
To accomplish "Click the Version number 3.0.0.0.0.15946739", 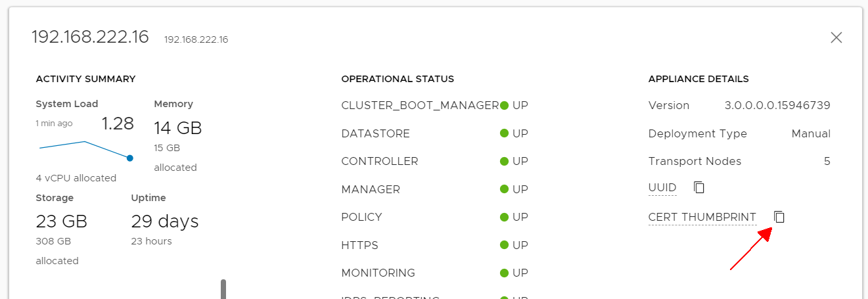I will [x=777, y=105].
